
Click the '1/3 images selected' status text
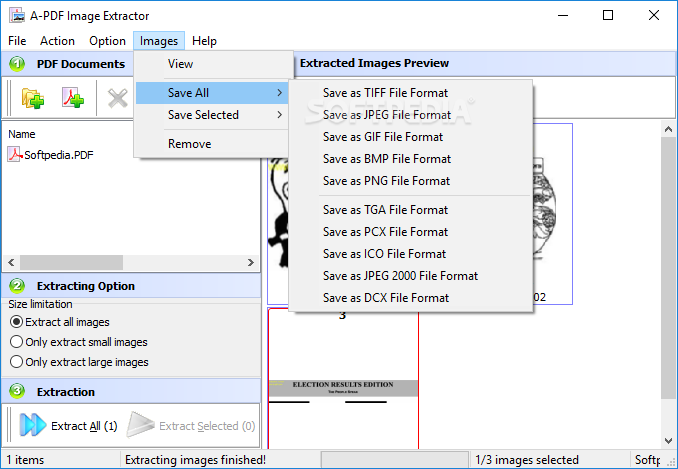[527, 460]
